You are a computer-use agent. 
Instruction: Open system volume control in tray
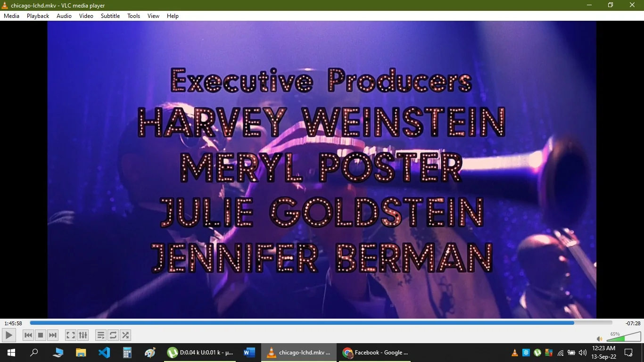click(x=583, y=353)
